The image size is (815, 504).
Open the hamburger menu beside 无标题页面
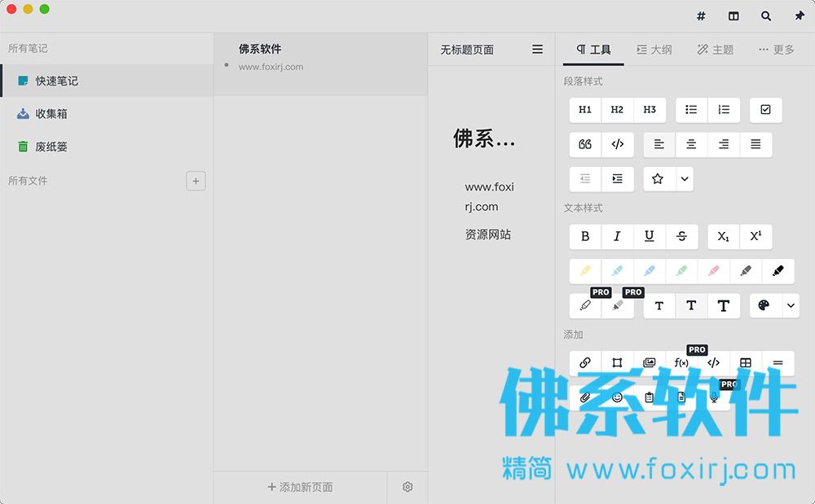pos(537,50)
